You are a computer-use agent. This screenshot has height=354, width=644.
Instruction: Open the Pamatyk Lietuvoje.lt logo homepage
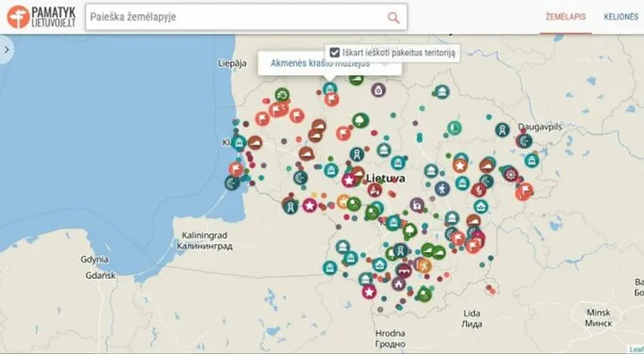tap(41, 17)
